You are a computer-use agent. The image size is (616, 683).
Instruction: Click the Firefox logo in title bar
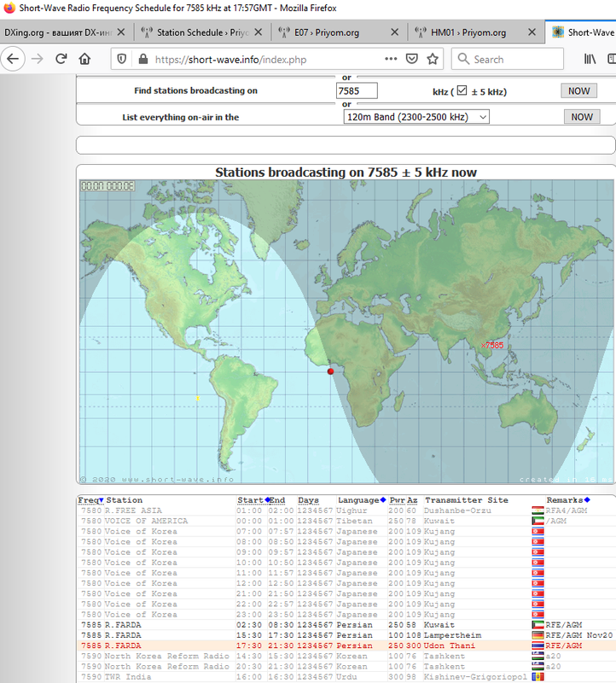pyautogui.click(x=9, y=8)
